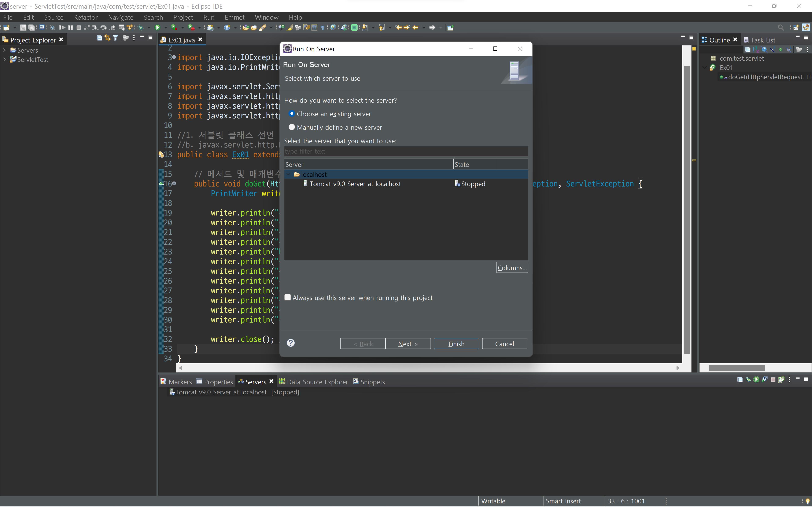
Task: Open the Refactor menu
Action: (86, 17)
